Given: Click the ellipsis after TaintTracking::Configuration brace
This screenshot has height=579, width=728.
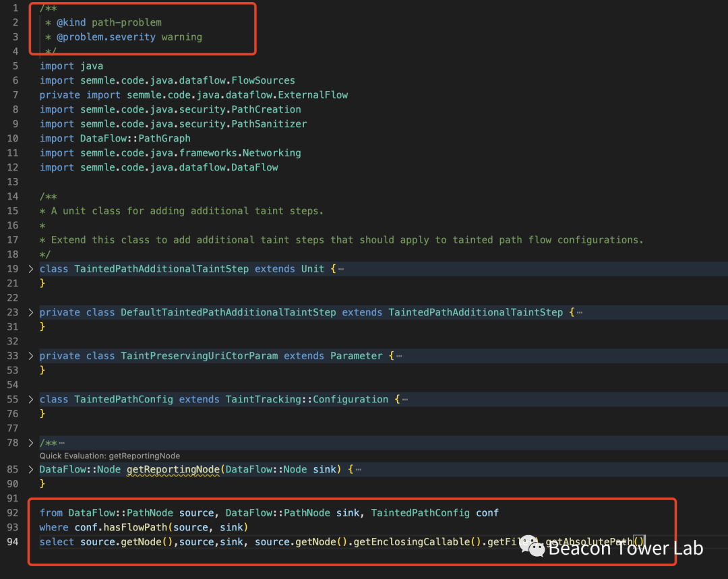Looking at the screenshot, I should pos(404,400).
